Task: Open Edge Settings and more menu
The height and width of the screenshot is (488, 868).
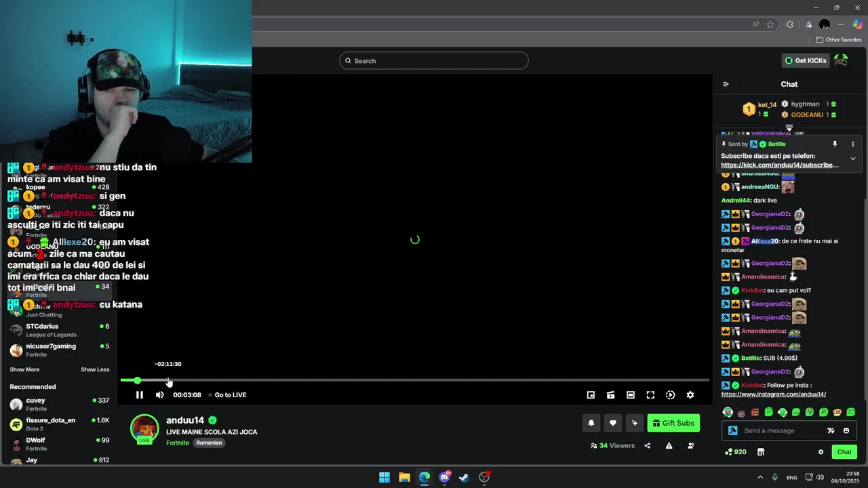Action: [x=841, y=24]
